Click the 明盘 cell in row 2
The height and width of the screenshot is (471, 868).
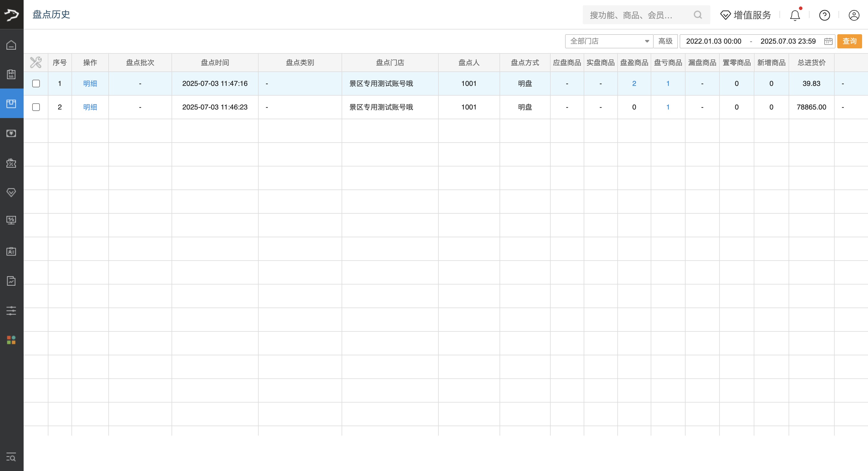[525, 107]
